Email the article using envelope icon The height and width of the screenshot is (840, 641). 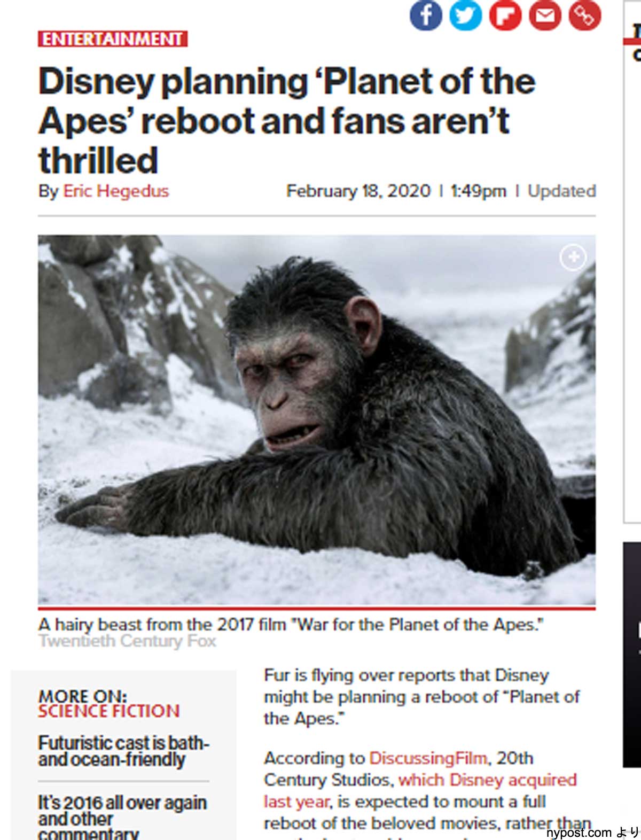tap(545, 15)
